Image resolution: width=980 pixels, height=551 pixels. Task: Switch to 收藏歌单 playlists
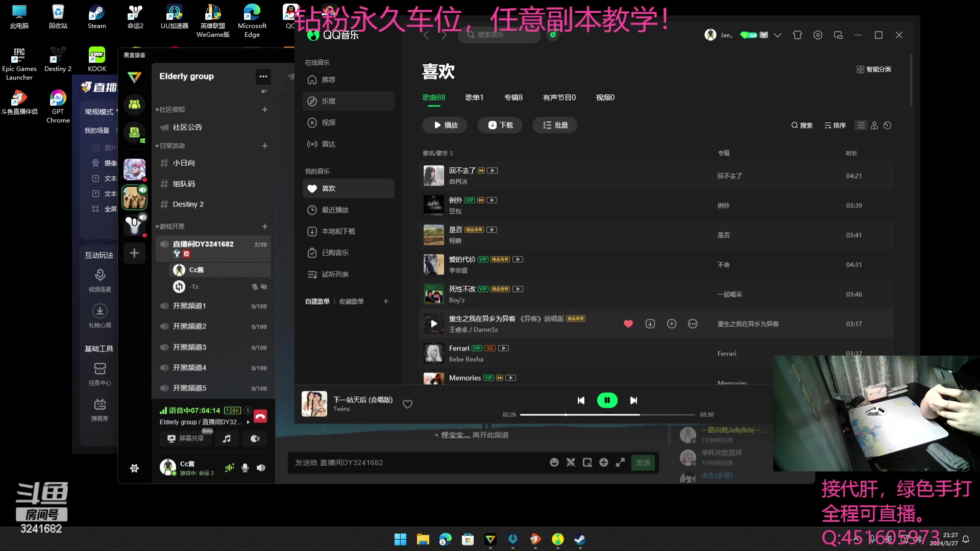pos(352,302)
